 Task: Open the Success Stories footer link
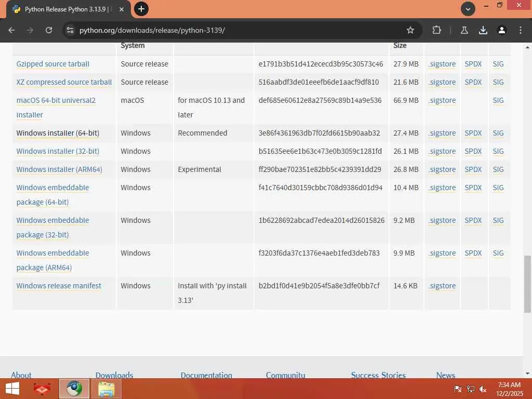coord(378,375)
